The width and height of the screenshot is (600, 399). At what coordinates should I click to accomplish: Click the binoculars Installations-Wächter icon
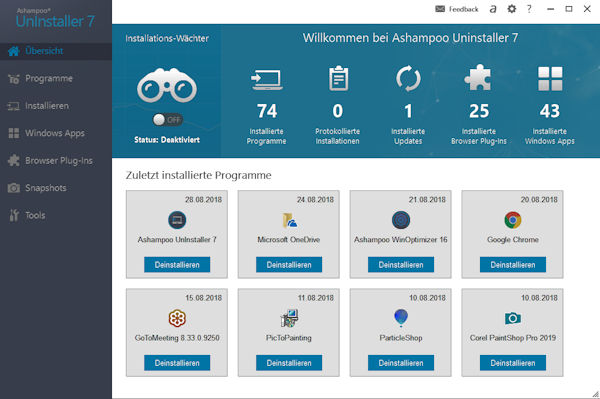[167, 85]
